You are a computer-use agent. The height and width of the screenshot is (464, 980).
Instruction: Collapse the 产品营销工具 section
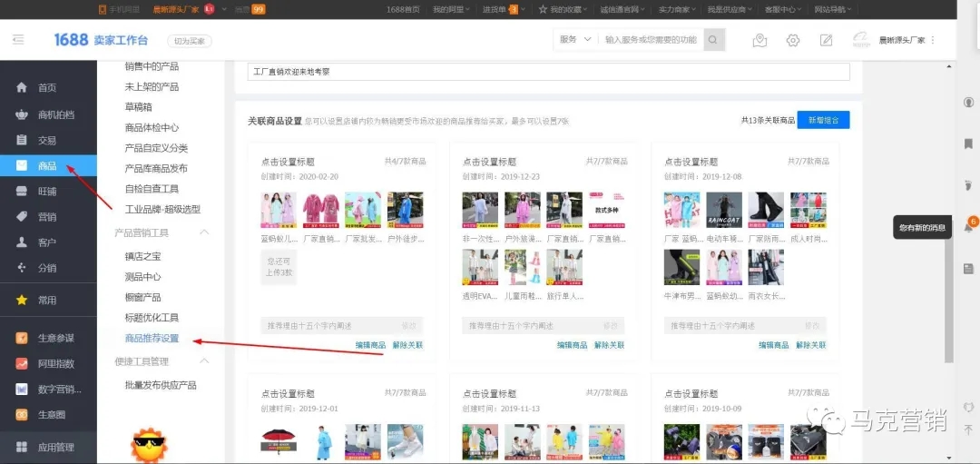click(x=204, y=233)
